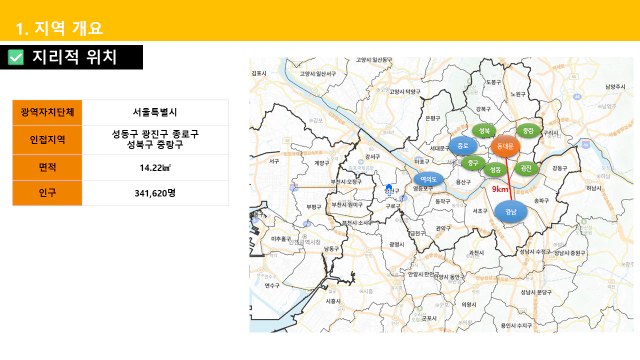Select the 341,620명 population cell

[155, 193]
